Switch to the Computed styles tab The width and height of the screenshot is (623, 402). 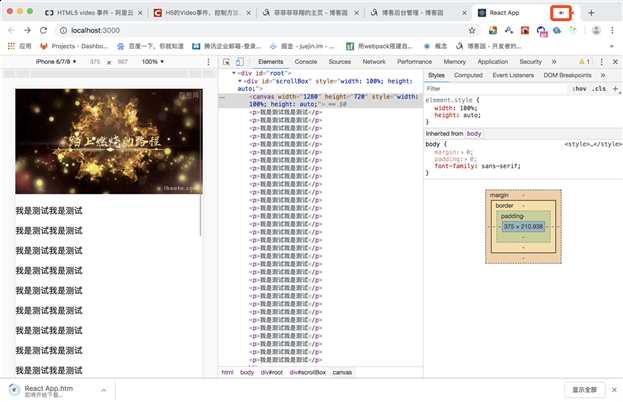click(x=468, y=75)
